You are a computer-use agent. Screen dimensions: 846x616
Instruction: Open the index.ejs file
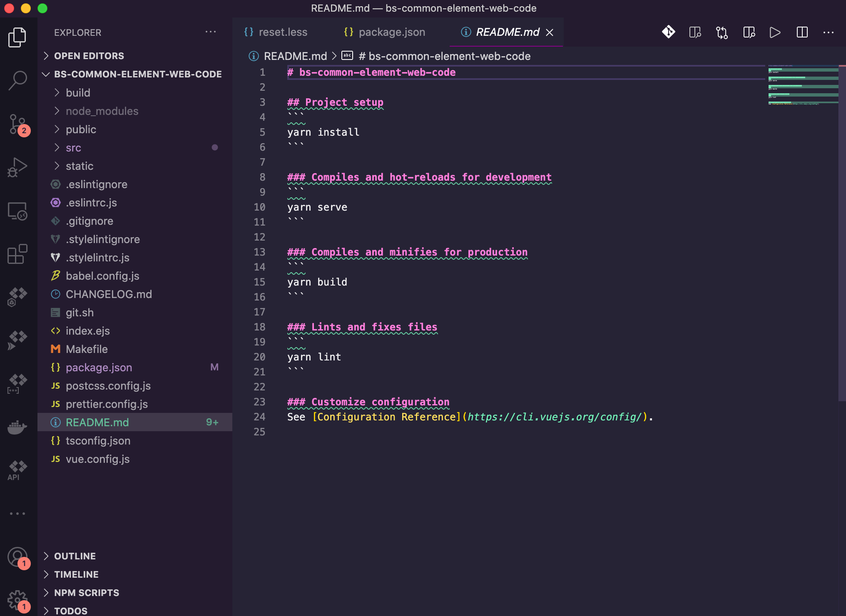coord(135,330)
